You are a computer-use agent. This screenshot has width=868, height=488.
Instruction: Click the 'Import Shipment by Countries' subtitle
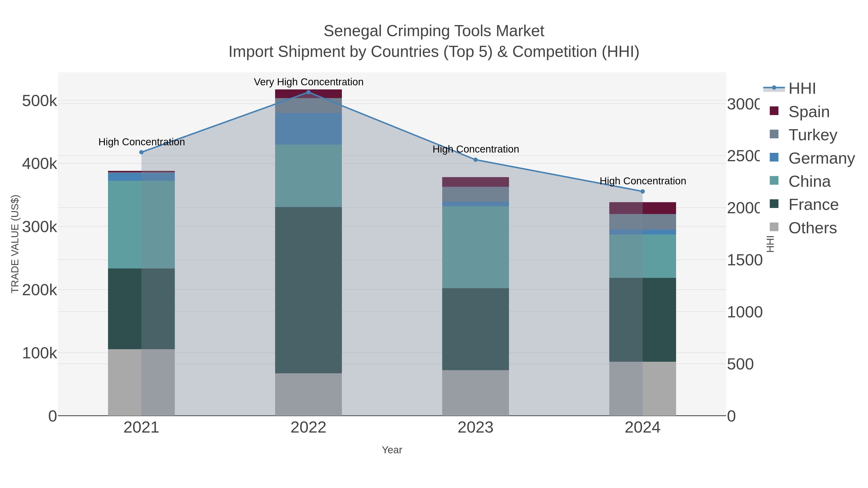tap(434, 52)
